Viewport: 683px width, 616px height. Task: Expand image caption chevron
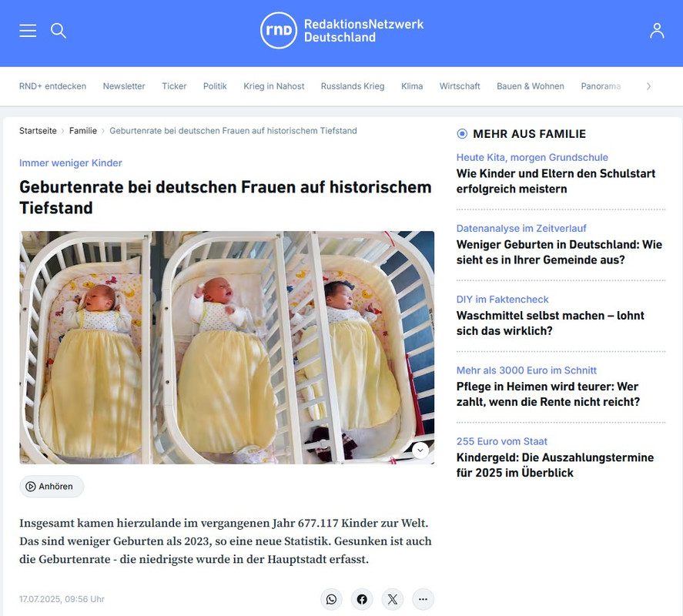click(420, 450)
